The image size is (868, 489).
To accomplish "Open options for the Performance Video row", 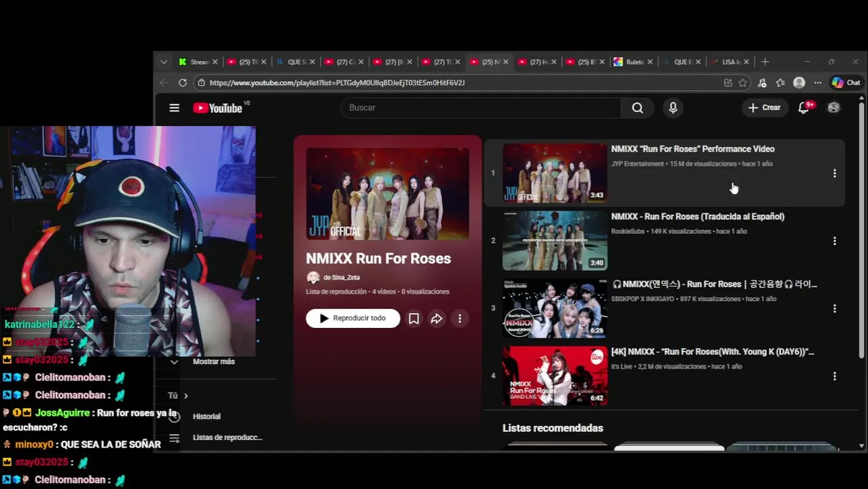I will pos(835,173).
